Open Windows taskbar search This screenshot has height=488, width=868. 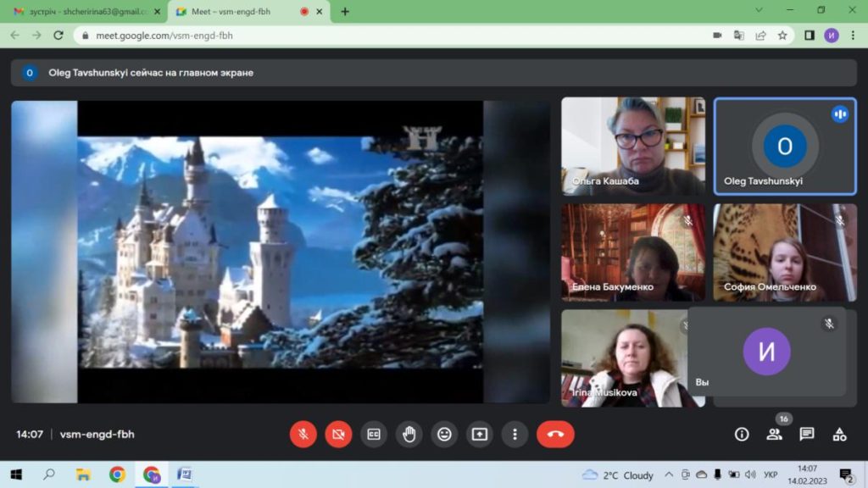pyautogui.click(x=49, y=474)
